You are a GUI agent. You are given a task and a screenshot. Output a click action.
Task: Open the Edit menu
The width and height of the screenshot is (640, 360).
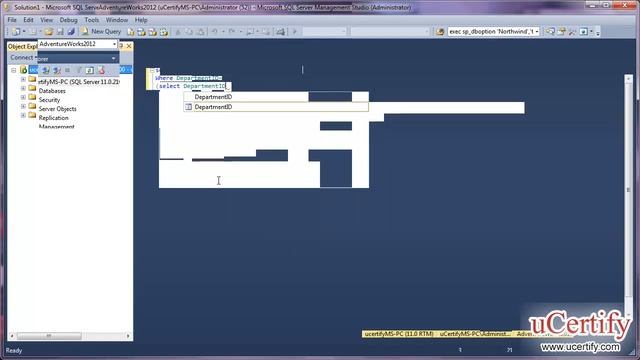click(x=28, y=20)
